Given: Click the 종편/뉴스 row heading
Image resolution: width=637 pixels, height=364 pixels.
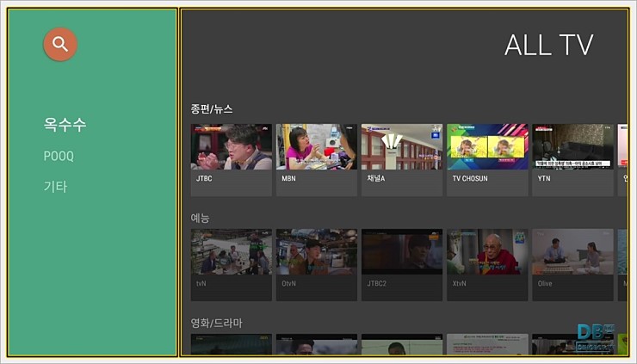Looking at the screenshot, I should coord(212,109).
